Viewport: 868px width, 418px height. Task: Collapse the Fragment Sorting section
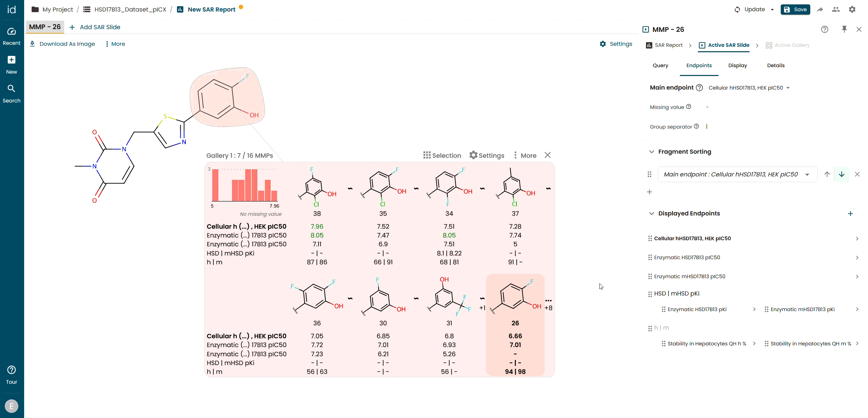[651, 152]
